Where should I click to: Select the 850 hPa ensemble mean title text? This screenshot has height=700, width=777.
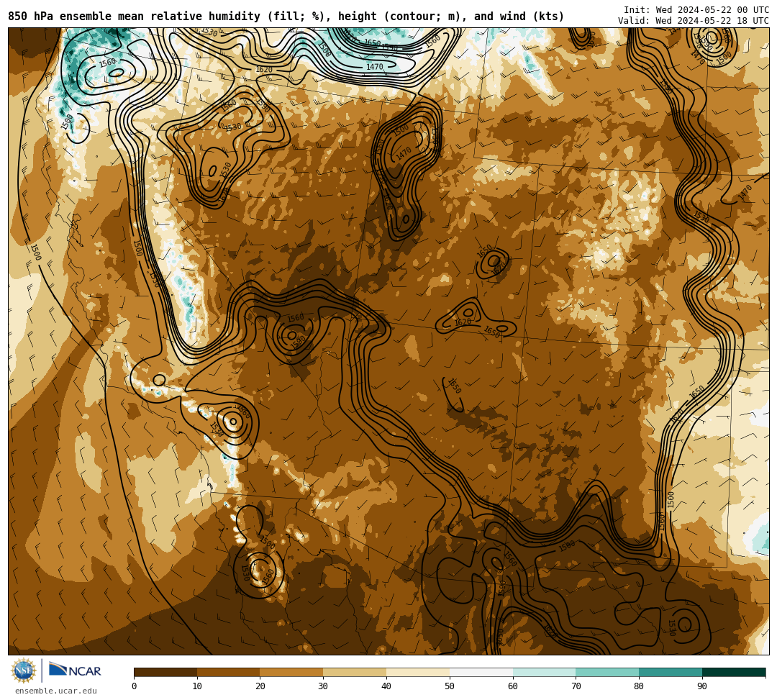(286, 17)
